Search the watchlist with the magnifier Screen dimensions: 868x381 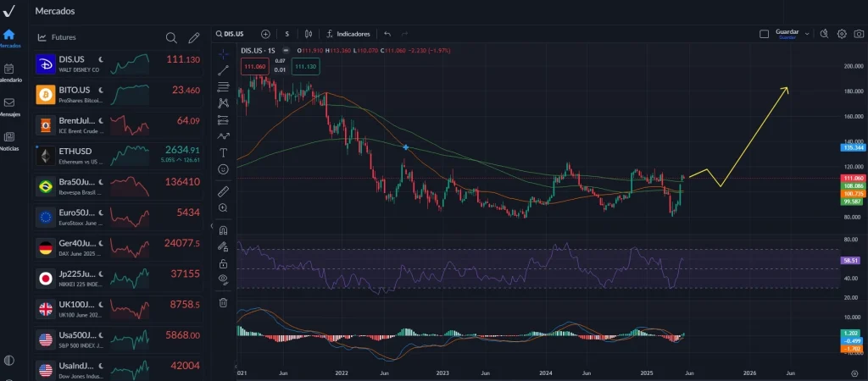point(171,37)
